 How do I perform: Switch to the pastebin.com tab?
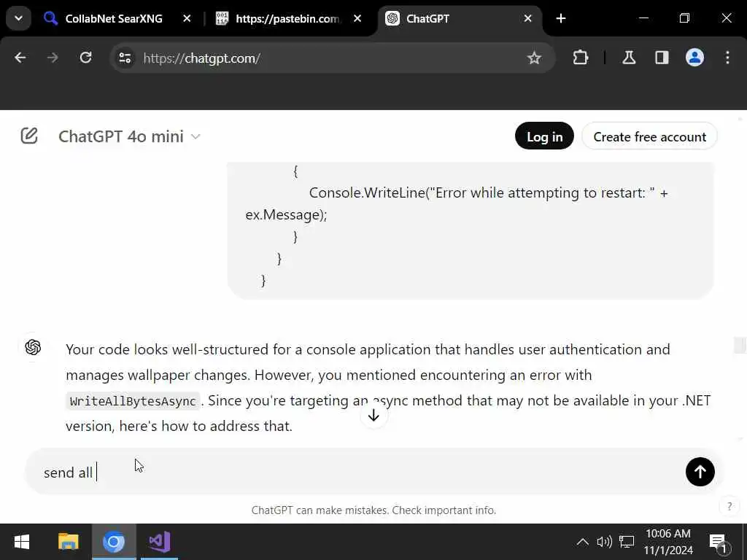287,18
